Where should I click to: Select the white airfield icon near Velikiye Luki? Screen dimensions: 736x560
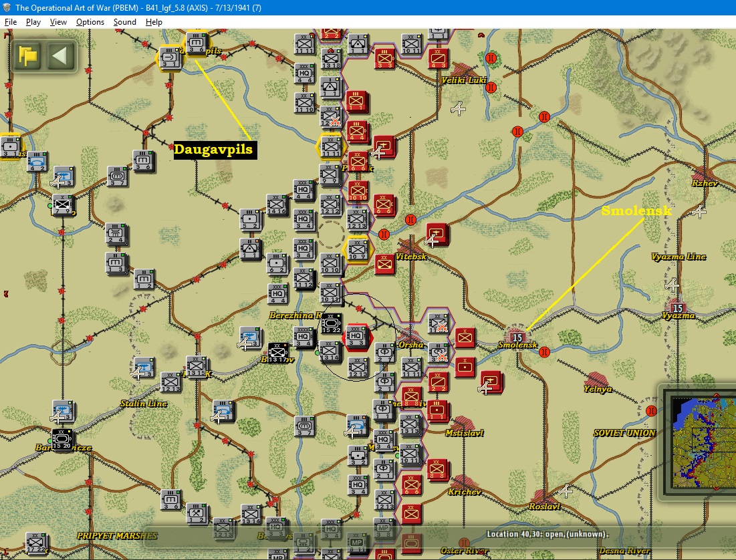click(458, 109)
